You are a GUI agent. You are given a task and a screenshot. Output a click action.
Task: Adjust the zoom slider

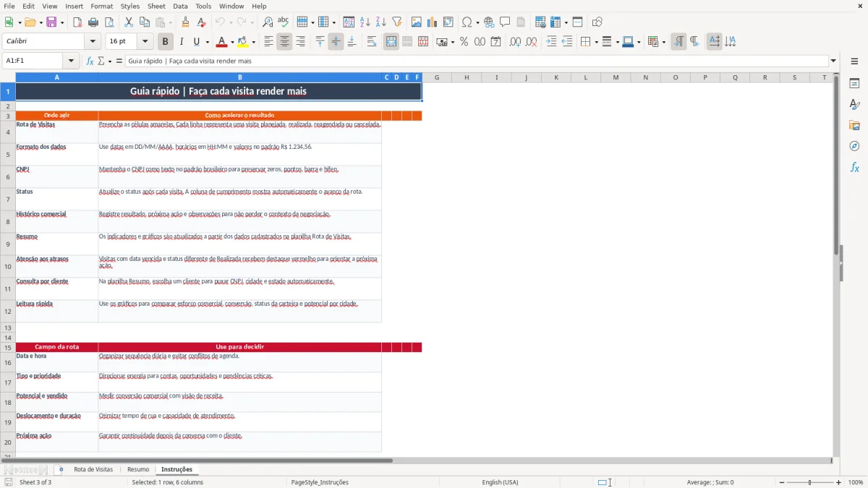pos(809,482)
